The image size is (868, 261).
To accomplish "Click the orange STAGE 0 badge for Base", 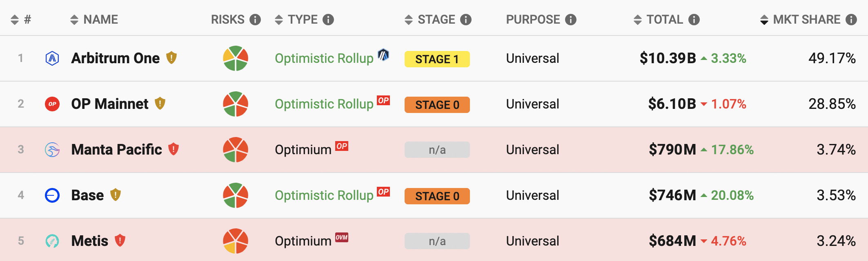I will tap(437, 196).
